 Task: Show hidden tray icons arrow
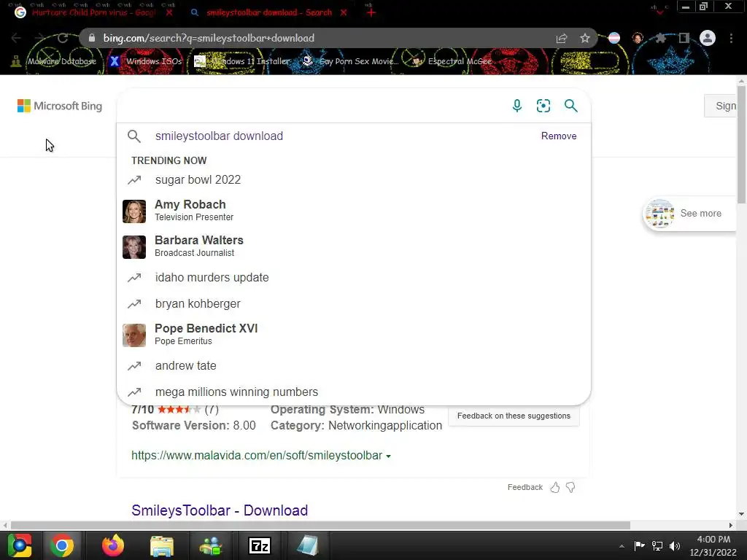click(622, 547)
